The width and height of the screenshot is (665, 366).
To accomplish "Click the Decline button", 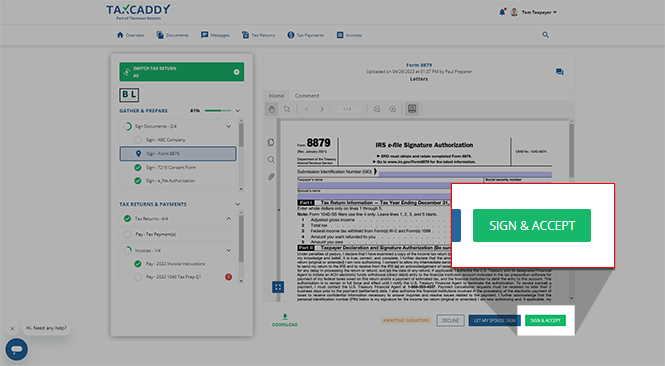I will click(450, 321).
